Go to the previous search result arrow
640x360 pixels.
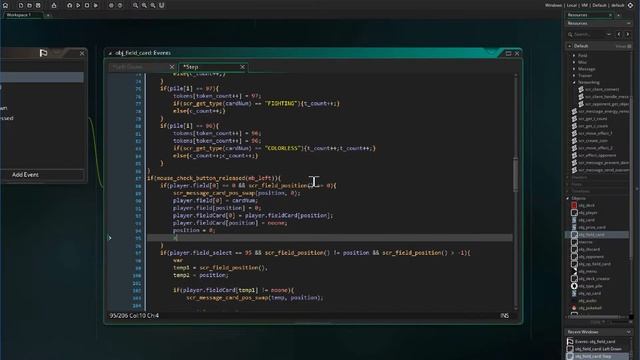619,34
